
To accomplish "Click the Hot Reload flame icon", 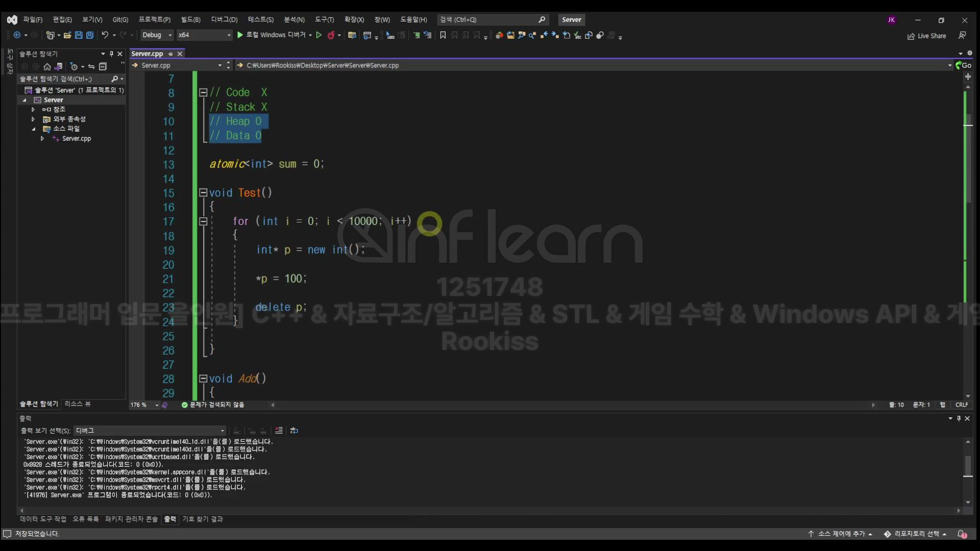I will click(331, 35).
